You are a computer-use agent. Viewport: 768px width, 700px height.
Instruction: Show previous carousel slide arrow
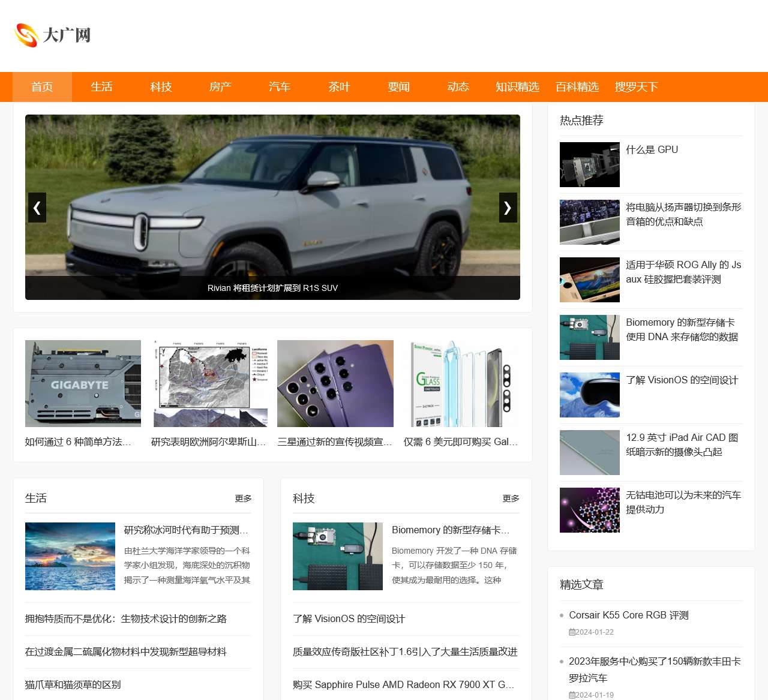pos(37,208)
